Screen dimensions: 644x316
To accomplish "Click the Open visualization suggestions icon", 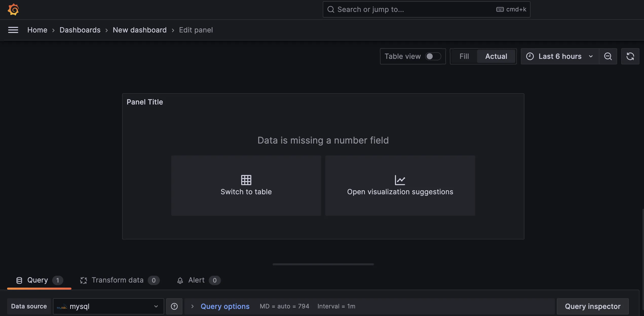I will tap(401, 180).
